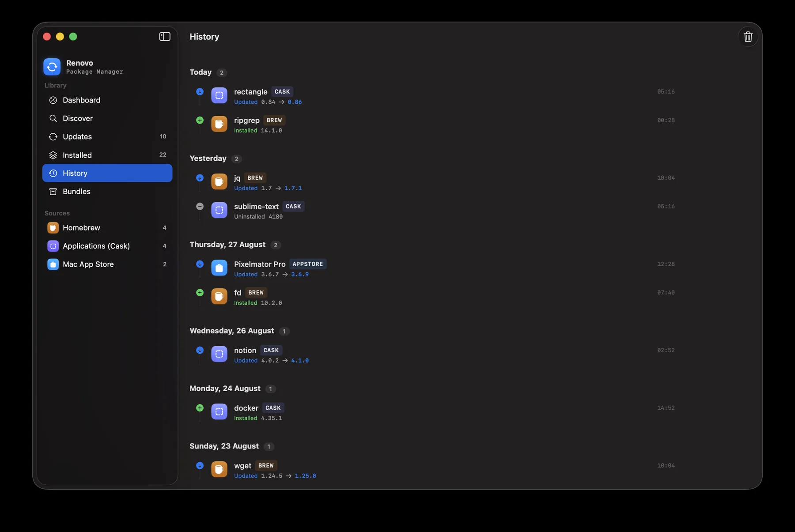This screenshot has height=532, width=795.
Task: Open the Bundles section
Action: coord(107,192)
